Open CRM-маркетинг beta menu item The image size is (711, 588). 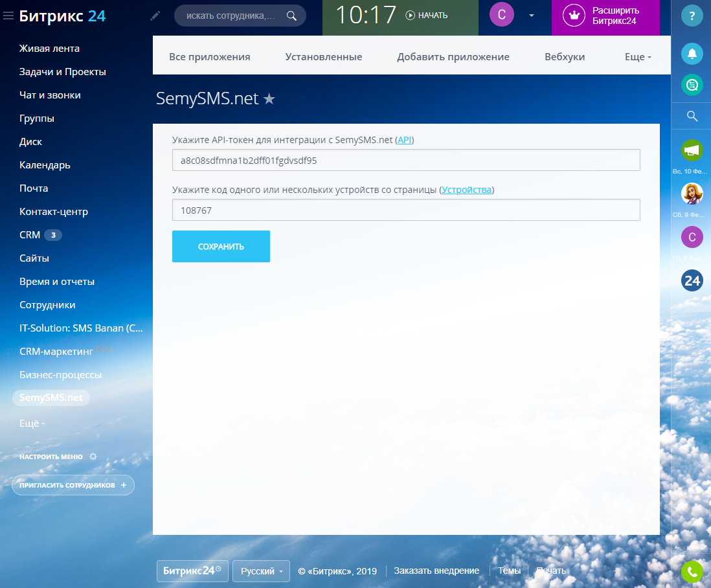click(x=65, y=351)
